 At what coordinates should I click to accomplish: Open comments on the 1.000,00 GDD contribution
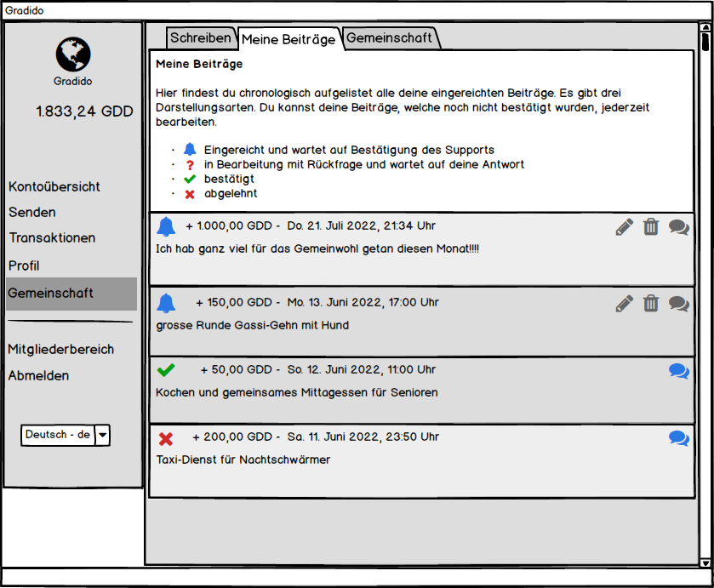pos(678,227)
